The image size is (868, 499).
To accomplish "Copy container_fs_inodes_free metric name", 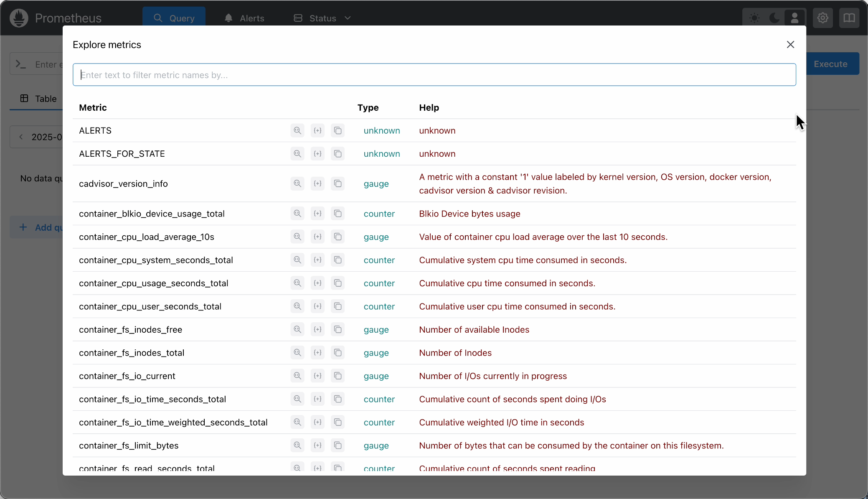I will pyautogui.click(x=338, y=330).
